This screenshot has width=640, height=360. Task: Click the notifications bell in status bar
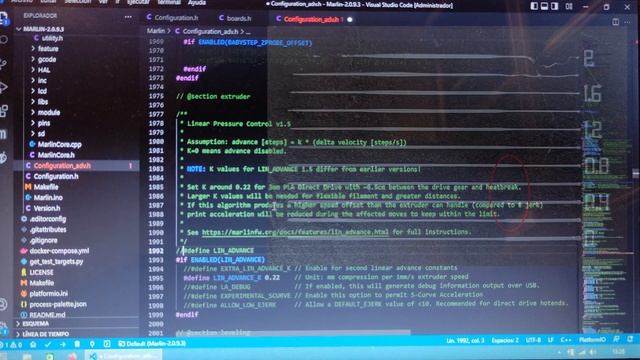[631, 340]
